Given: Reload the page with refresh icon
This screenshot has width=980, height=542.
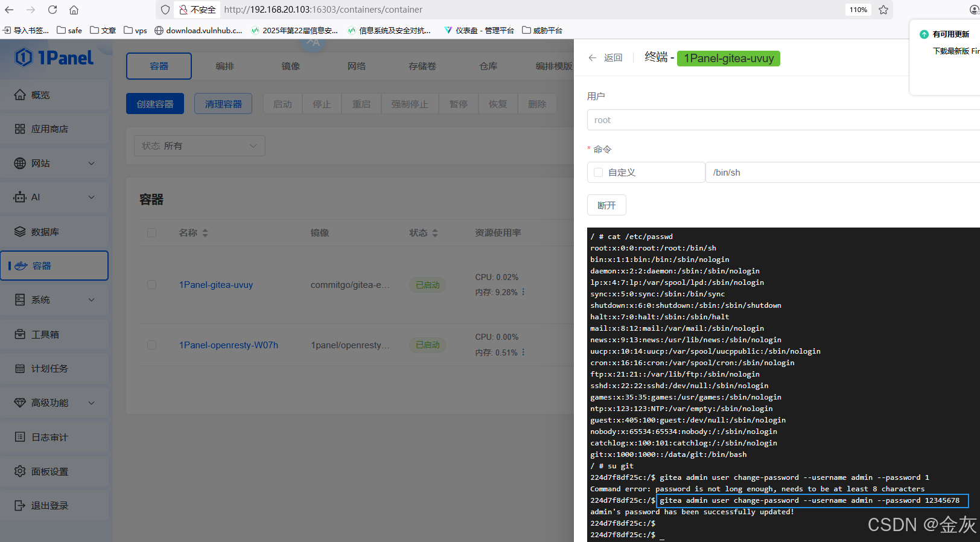Looking at the screenshot, I should [52, 10].
